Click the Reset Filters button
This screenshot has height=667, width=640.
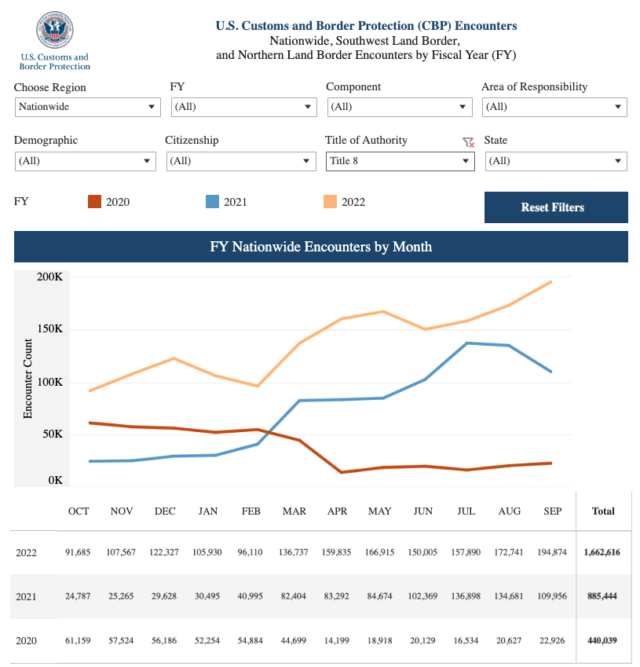(556, 207)
